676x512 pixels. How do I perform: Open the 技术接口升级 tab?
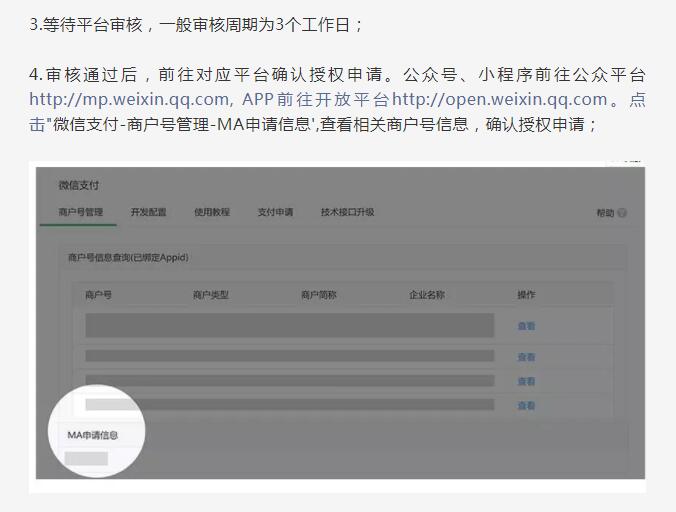(x=347, y=212)
